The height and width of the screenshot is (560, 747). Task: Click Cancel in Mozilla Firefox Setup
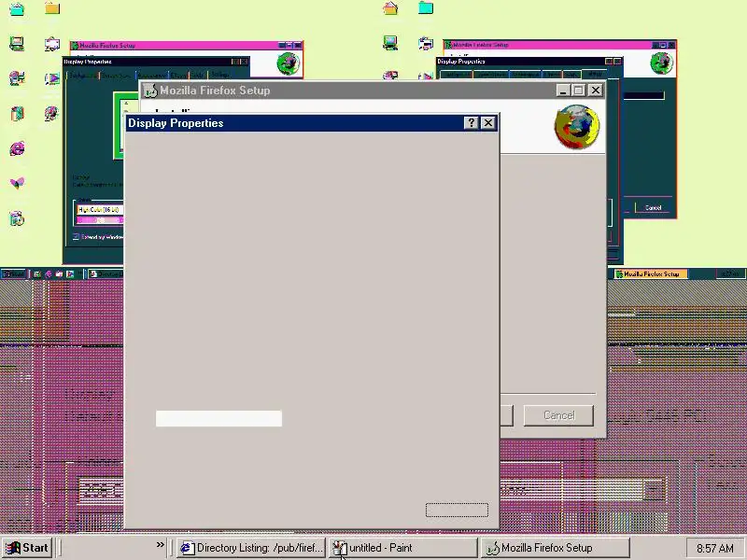(x=558, y=415)
